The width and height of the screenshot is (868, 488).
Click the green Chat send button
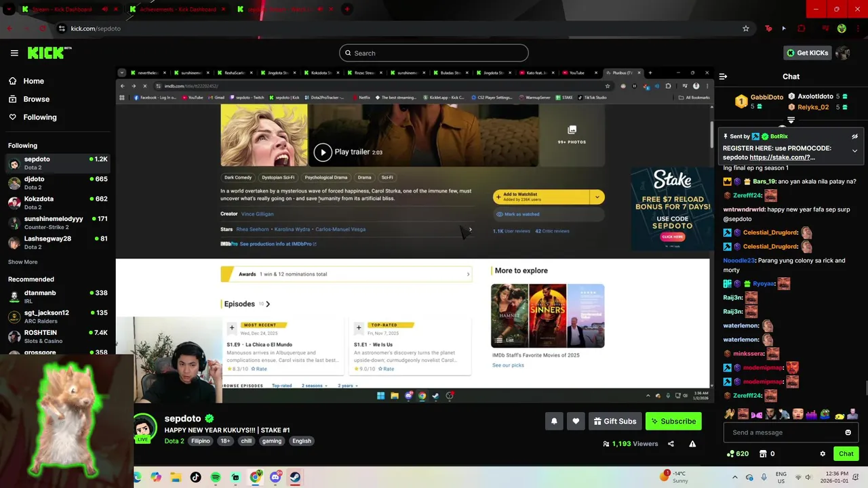(x=846, y=453)
